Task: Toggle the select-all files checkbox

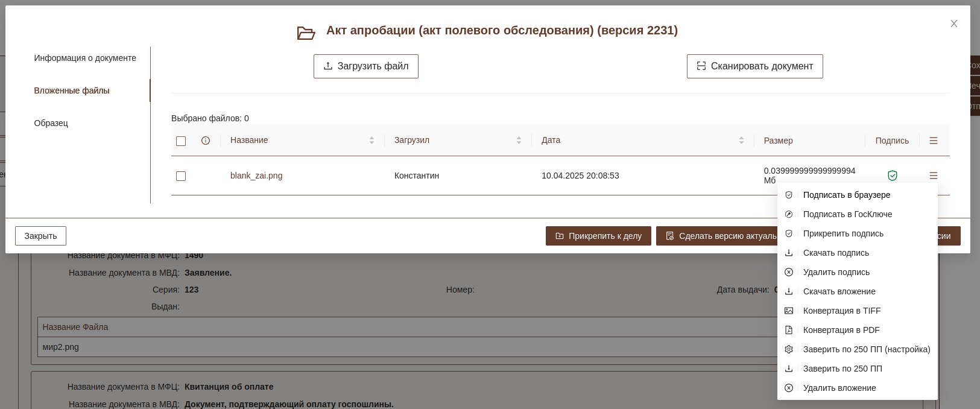Action: [181, 141]
